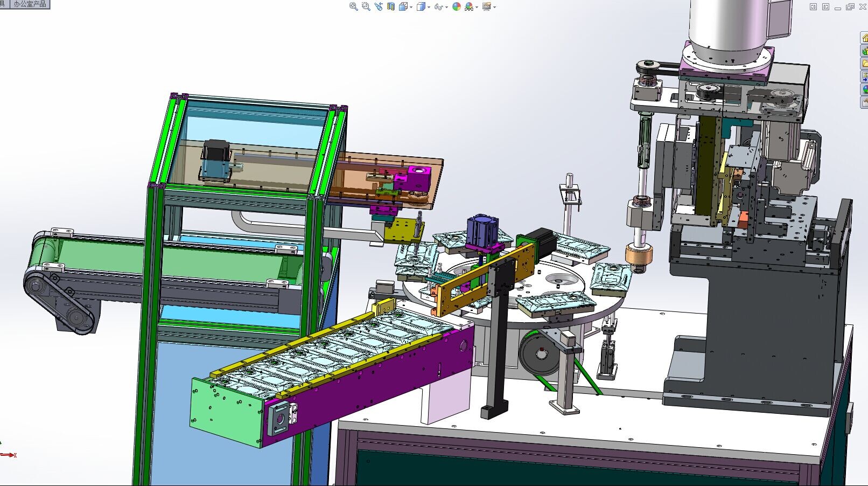Viewport: 868px width, 486px height.
Task: Switch to the 办公室产品 tab
Action: pos(30,4)
